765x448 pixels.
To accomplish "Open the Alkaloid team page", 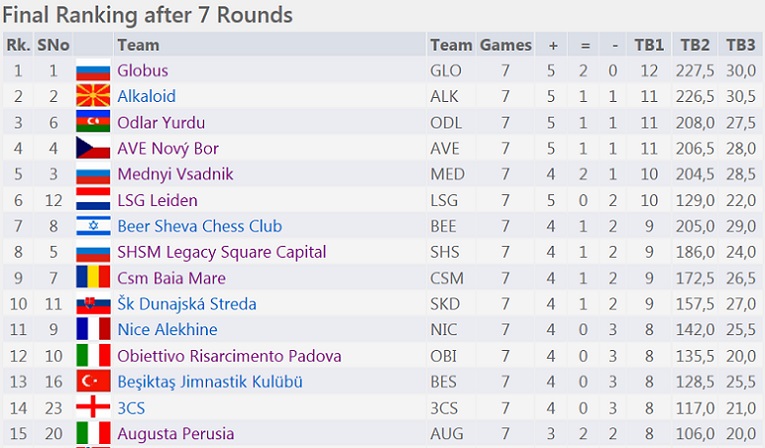I will coord(146,97).
